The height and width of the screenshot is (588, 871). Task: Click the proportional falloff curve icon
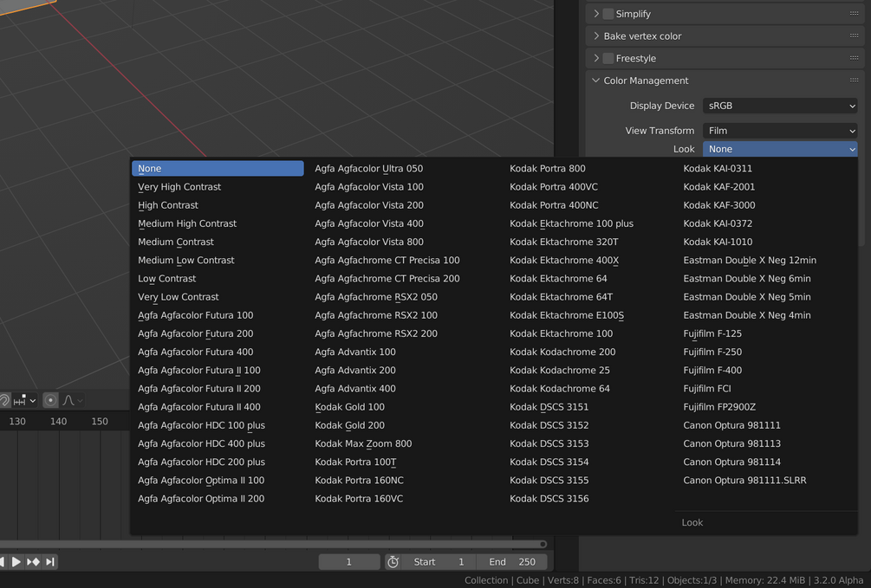68,400
